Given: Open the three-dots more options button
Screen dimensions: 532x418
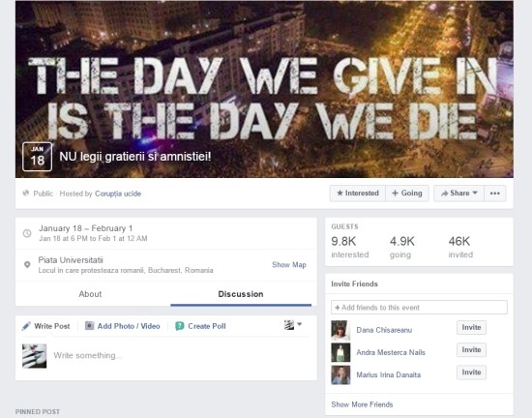Looking at the screenshot, I should pyautogui.click(x=495, y=194).
